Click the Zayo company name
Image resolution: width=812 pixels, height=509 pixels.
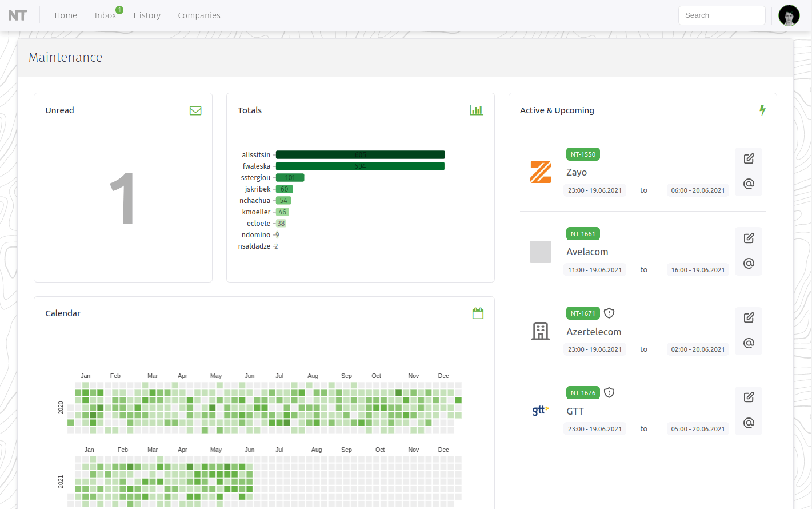tap(577, 172)
